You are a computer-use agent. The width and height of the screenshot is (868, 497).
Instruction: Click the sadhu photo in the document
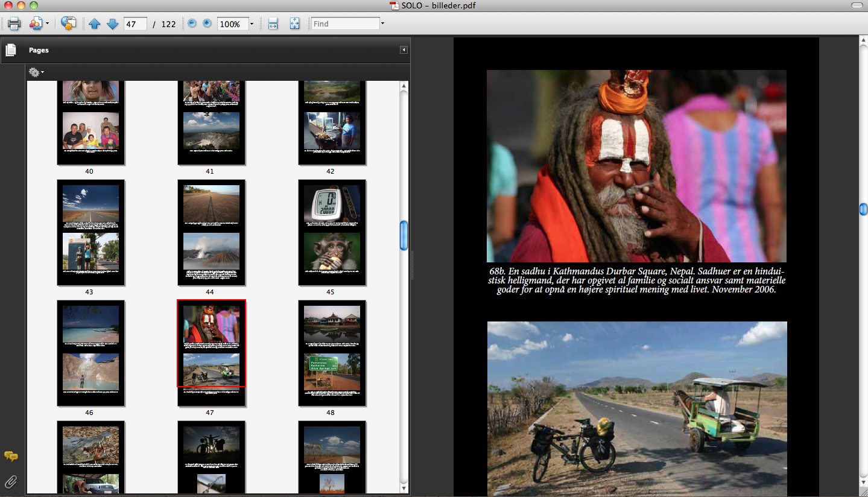point(636,166)
